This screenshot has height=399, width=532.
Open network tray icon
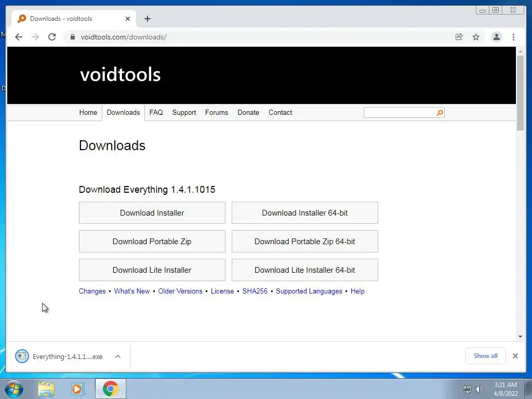[x=467, y=389]
